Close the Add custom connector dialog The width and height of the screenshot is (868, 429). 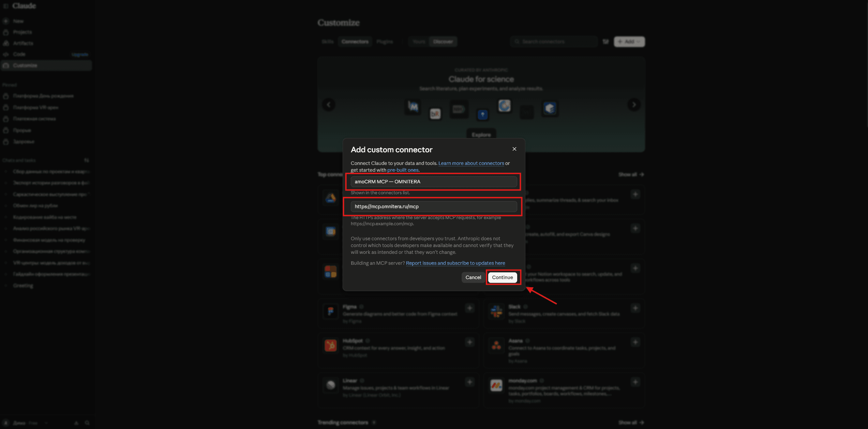pyautogui.click(x=514, y=149)
